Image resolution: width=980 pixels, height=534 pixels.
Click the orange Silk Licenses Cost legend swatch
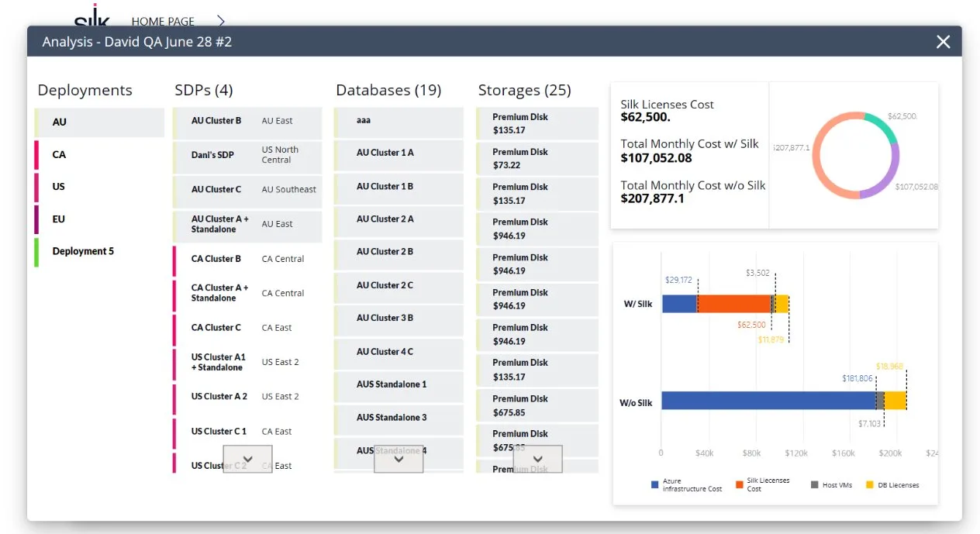pos(739,485)
